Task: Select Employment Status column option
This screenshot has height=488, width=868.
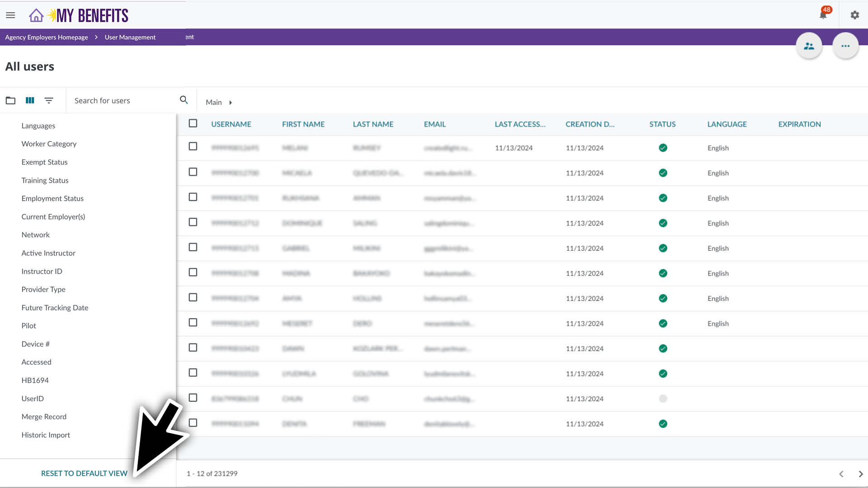Action: coord(52,198)
